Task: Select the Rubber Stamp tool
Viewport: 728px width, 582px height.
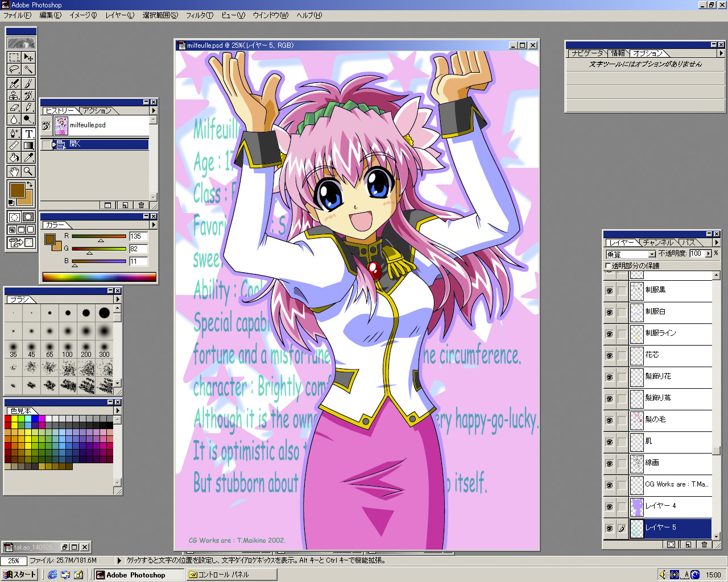Action: coord(14,95)
